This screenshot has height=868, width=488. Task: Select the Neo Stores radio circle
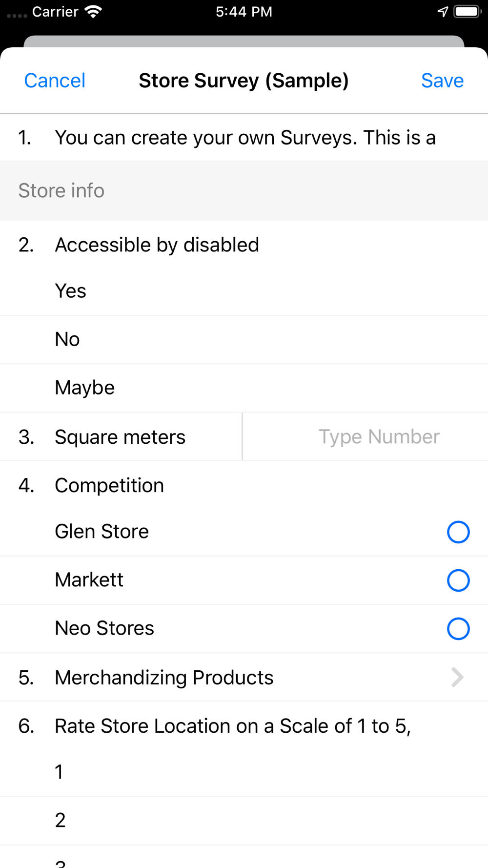click(458, 628)
